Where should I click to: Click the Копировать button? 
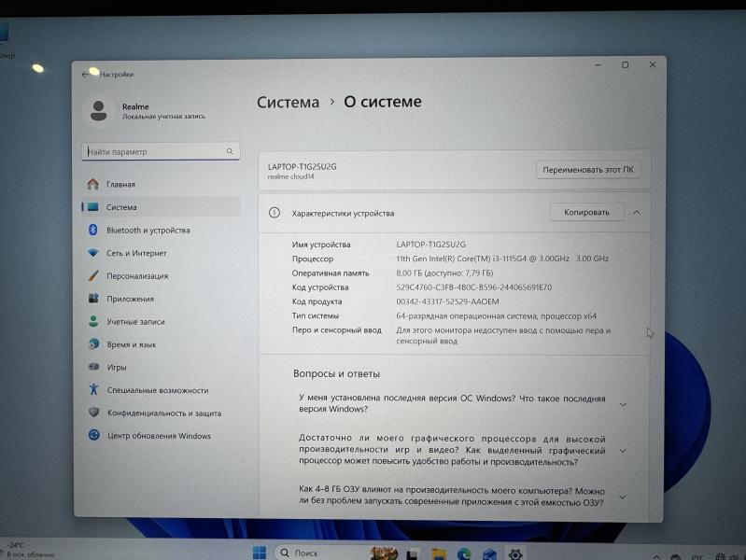pyautogui.click(x=585, y=213)
